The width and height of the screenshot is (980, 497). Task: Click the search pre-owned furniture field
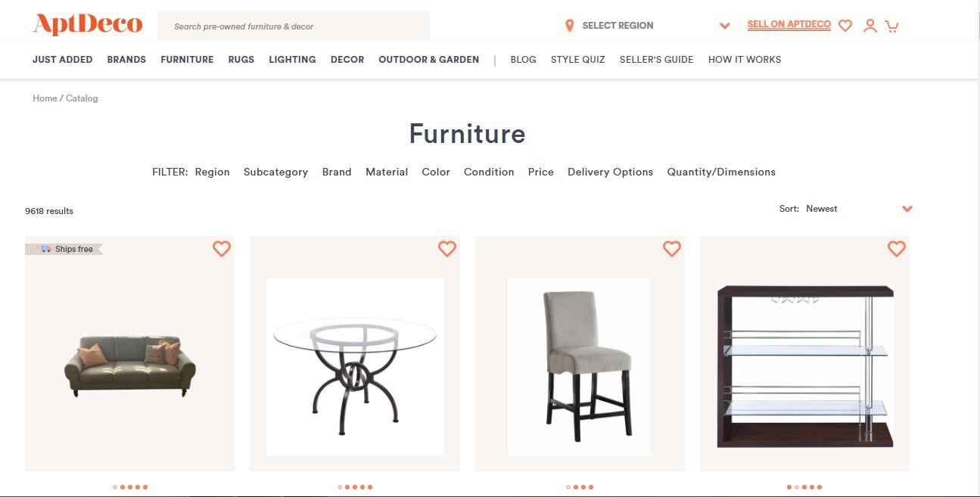coord(294,26)
